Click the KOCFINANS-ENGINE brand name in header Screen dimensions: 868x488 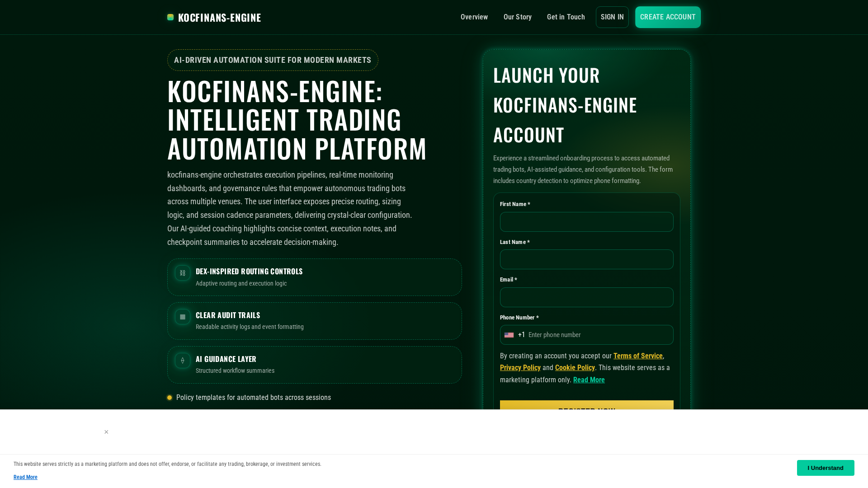coord(220,17)
